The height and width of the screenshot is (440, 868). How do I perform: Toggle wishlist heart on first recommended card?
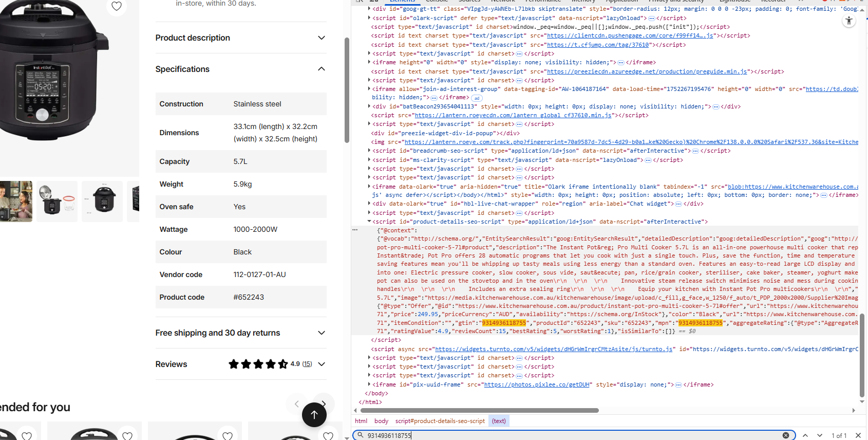coord(27,435)
